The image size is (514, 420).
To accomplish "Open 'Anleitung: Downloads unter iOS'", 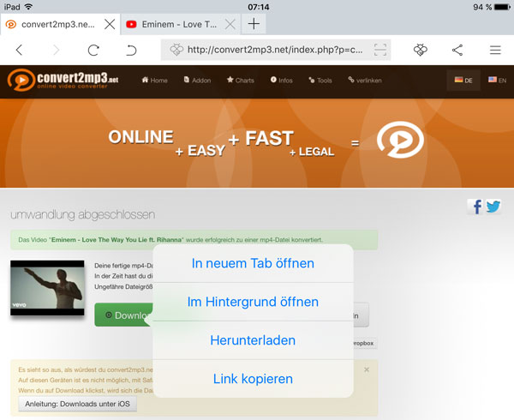I will [77, 404].
